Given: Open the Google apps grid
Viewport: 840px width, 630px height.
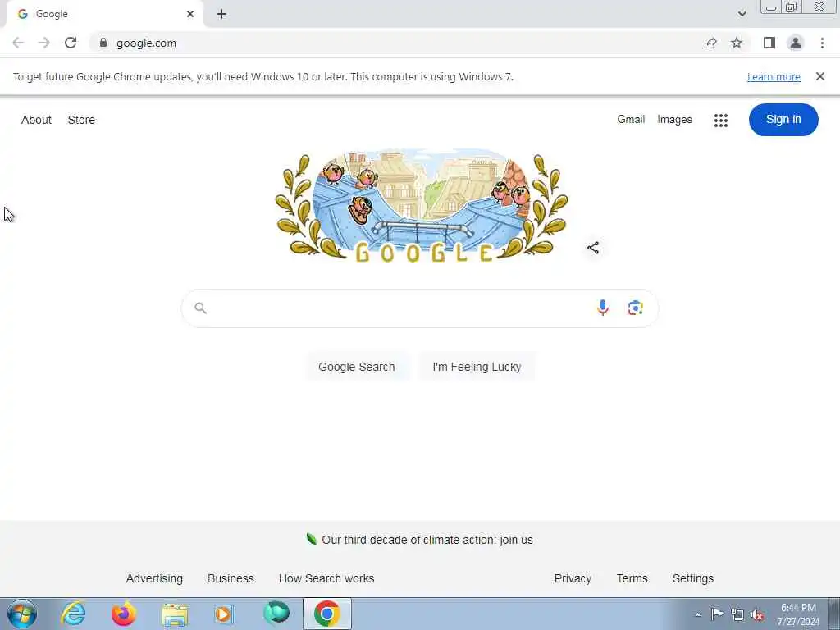Looking at the screenshot, I should (720, 120).
